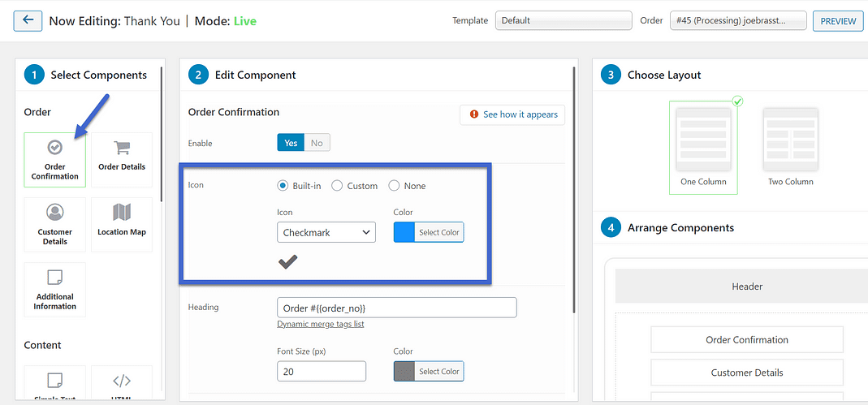Select the Order Details cart component
The width and height of the screenshot is (868, 405).
pos(122,160)
